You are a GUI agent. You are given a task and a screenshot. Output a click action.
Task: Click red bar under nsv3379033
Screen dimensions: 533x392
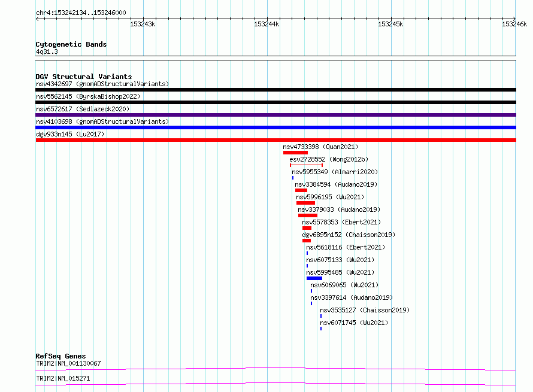(x=308, y=215)
